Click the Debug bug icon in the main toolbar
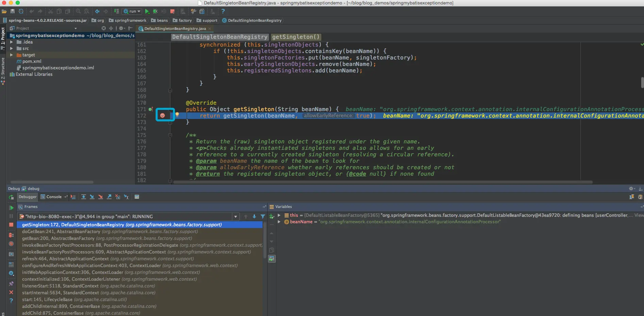 coord(155,12)
